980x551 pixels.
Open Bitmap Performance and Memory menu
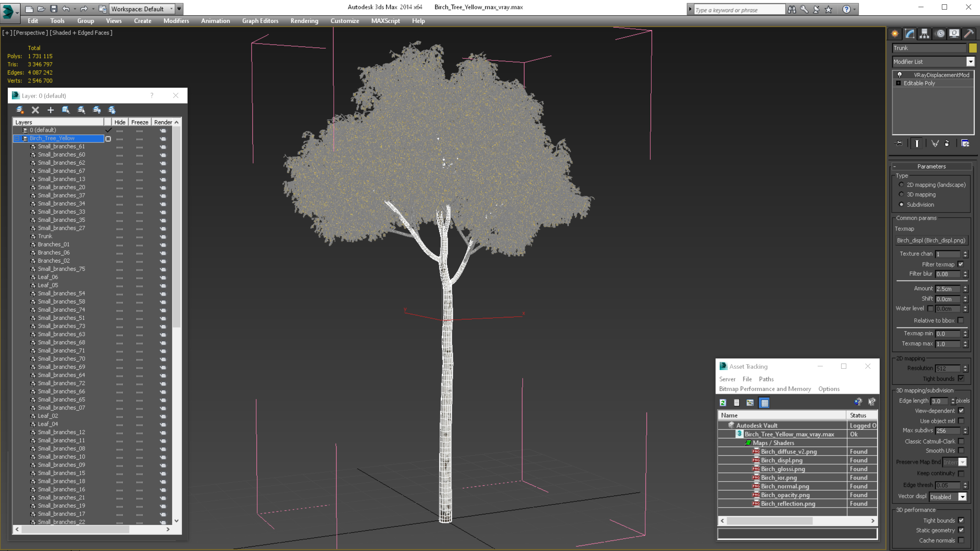coord(765,389)
